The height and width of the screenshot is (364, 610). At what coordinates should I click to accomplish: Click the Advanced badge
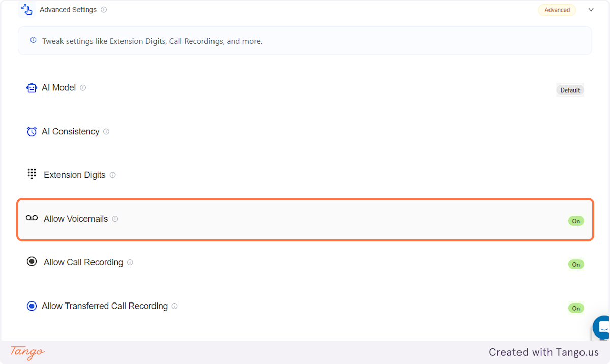click(x=557, y=10)
